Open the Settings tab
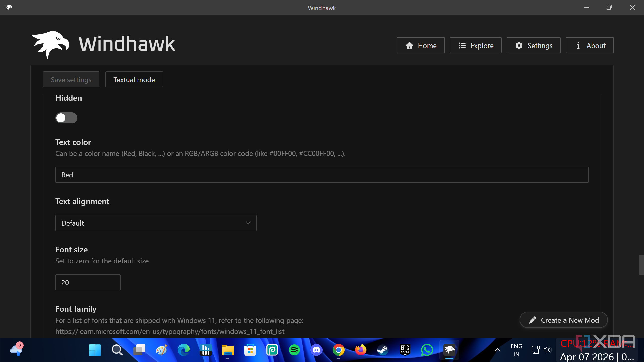Screen dimensions: 644x362 (533, 46)
